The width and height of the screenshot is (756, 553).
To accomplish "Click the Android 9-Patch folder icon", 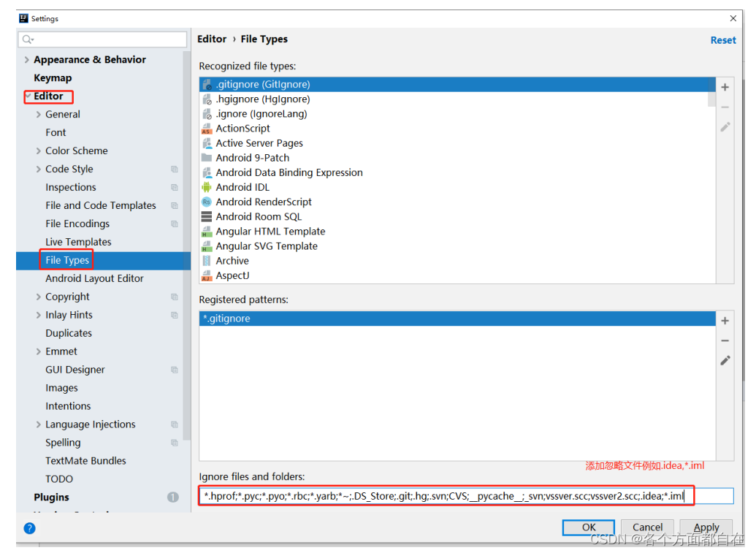I will (207, 158).
